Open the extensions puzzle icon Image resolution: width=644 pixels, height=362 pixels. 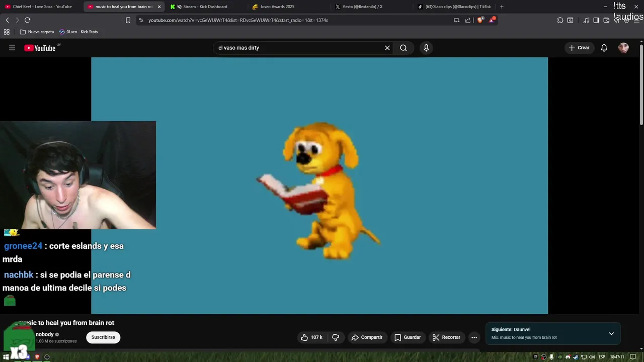click(x=560, y=20)
